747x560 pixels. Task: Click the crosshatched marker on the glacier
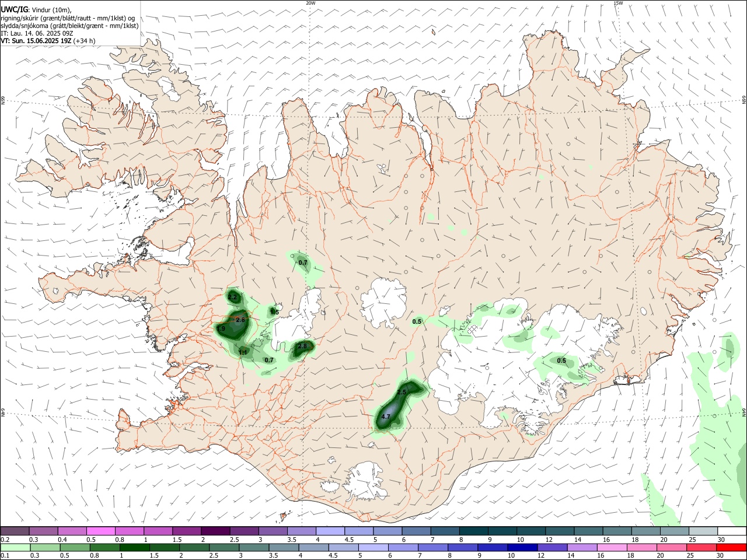click(472, 330)
